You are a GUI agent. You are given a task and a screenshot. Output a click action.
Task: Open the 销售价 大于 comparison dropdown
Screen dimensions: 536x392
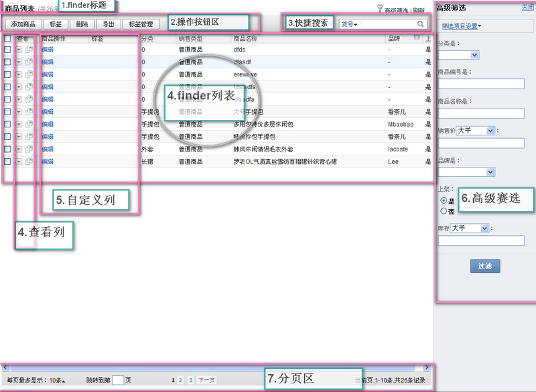point(475,131)
